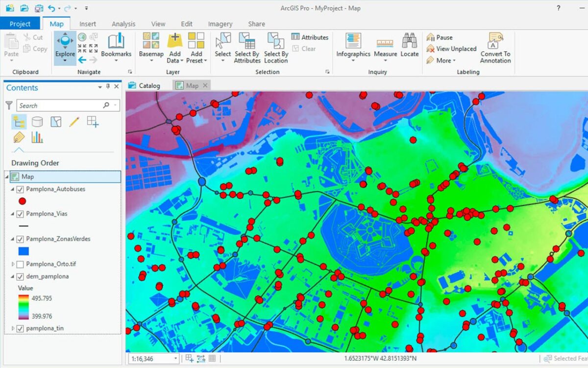The width and height of the screenshot is (588, 368).
Task: Click the red circle symbol of Pamplona_Autobuses
Action: point(22,201)
